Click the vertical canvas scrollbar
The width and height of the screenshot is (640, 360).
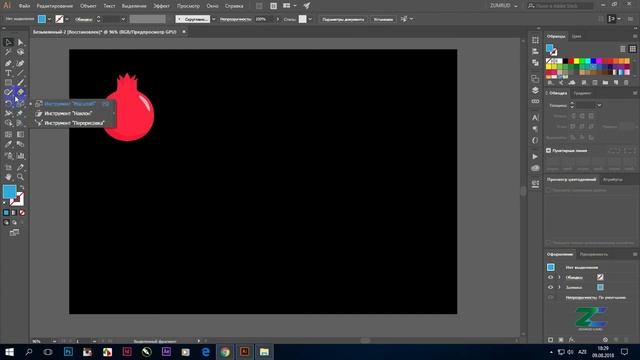click(523, 191)
